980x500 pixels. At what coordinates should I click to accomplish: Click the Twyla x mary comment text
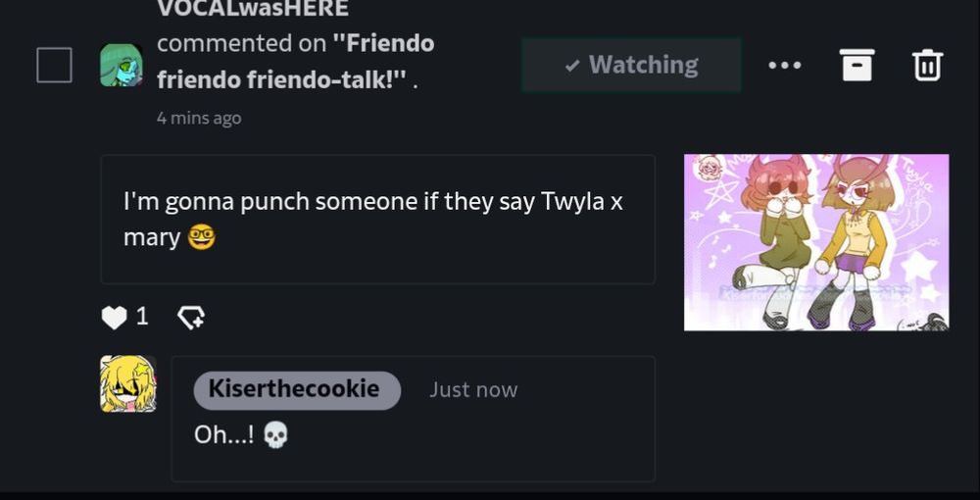point(373,219)
